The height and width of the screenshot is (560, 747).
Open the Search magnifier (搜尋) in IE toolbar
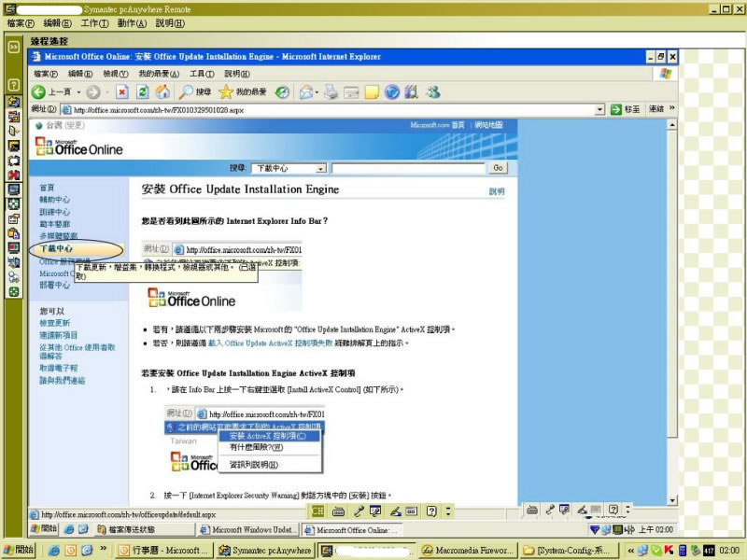pos(194,91)
